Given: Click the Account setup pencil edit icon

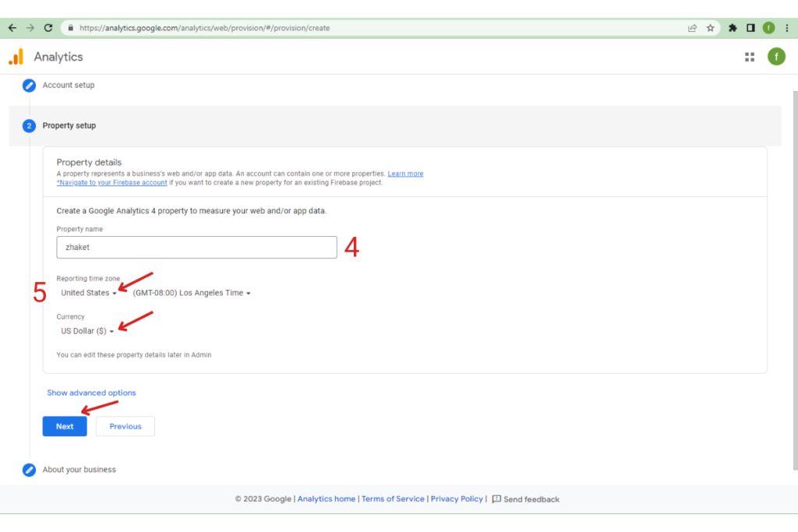Looking at the screenshot, I should point(29,86).
